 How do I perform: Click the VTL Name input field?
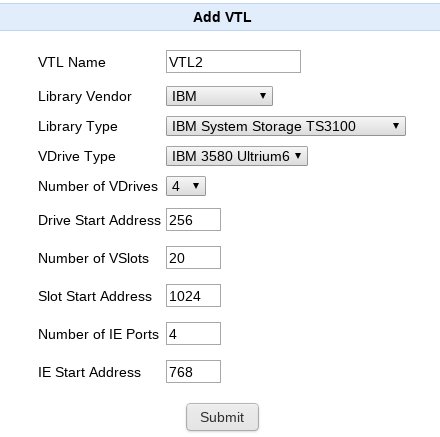[x=233, y=62]
